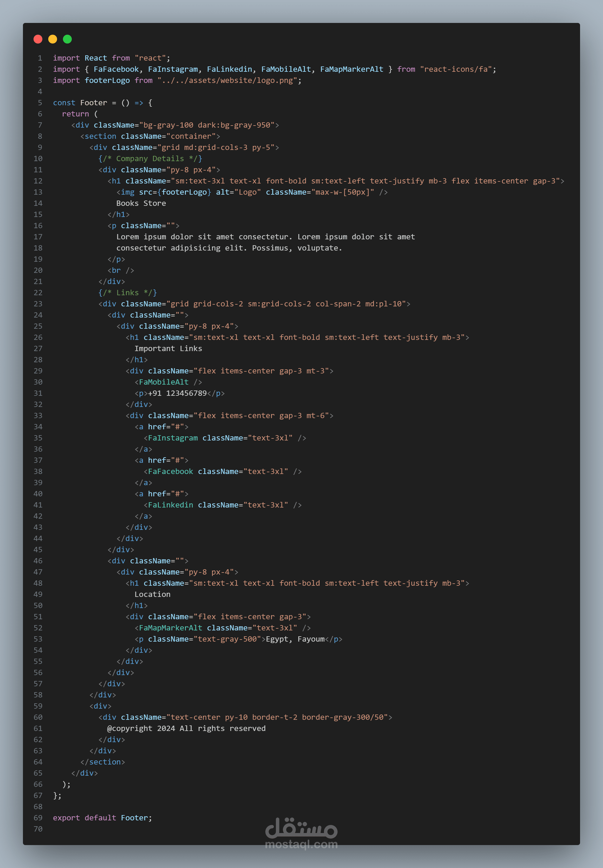Click the "Important Links" heading text
The height and width of the screenshot is (868, 603).
click(x=168, y=348)
